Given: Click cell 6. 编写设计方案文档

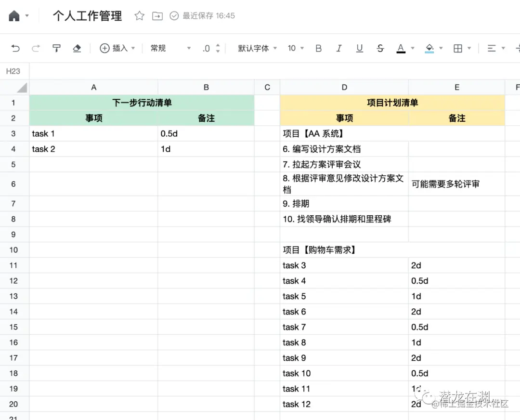Looking at the screenshot, I should 344,149.
